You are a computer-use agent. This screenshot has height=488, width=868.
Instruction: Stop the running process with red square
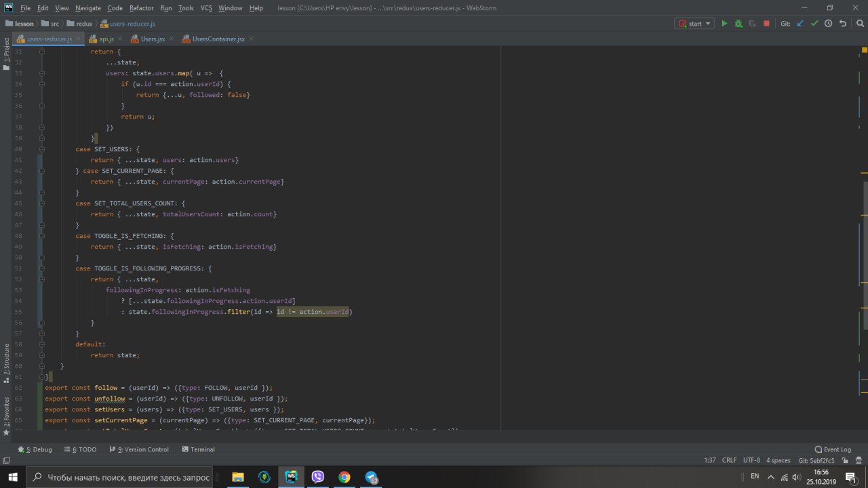coord(766,24)
